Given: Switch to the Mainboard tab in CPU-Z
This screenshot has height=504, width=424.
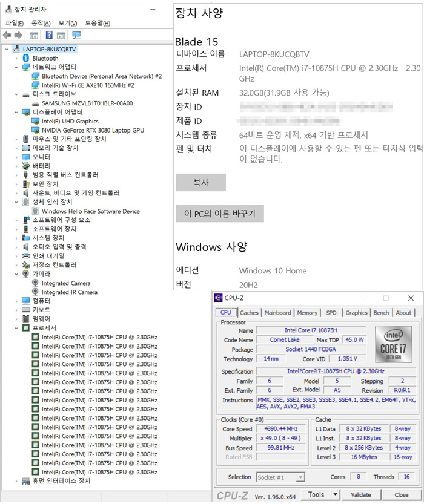Looking at the screenshot, I should tap(277, 312).
